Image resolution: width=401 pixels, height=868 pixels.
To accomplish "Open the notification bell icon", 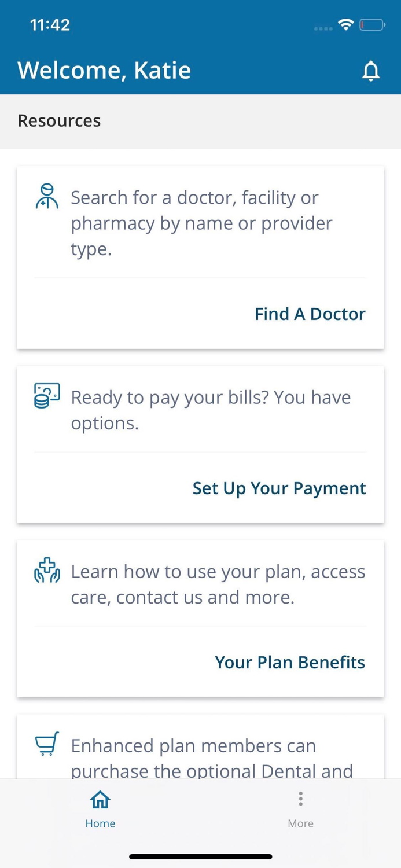I will coord(371,71).
